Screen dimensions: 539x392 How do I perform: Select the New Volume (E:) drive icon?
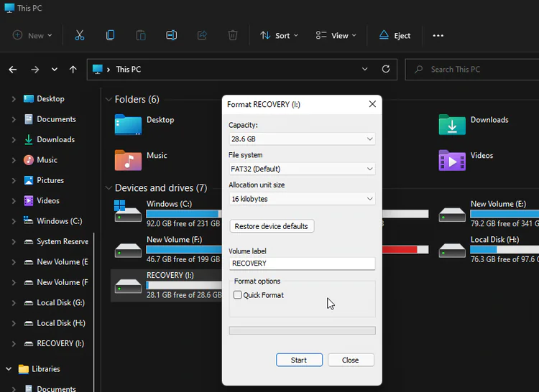453,214
